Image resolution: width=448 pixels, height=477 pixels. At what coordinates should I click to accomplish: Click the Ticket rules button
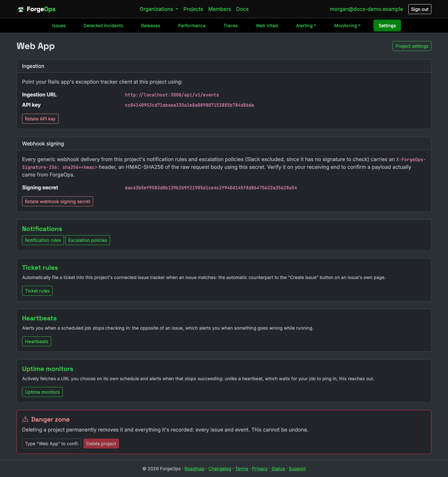click(37, 291)
